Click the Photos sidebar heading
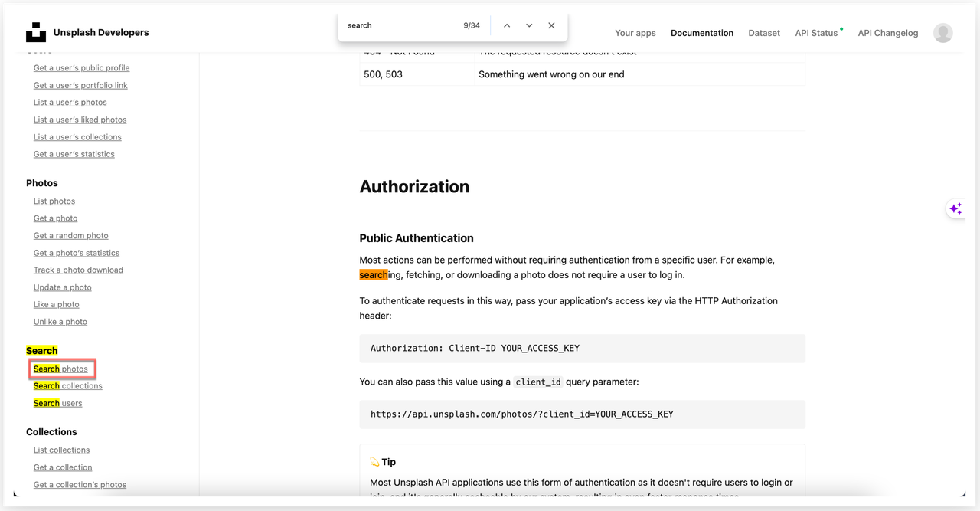The width and height of the screenshot is (980, 511). click(42, 183)
